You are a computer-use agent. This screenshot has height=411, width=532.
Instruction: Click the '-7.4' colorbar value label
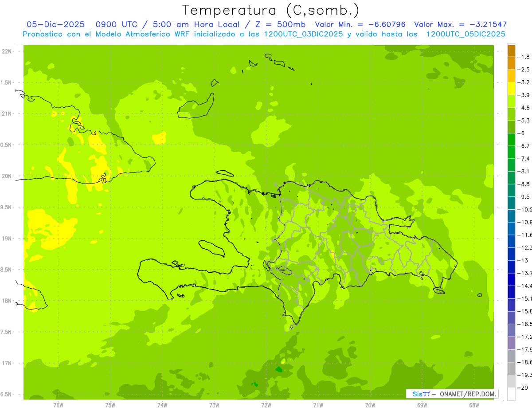[x=524, y=159]
